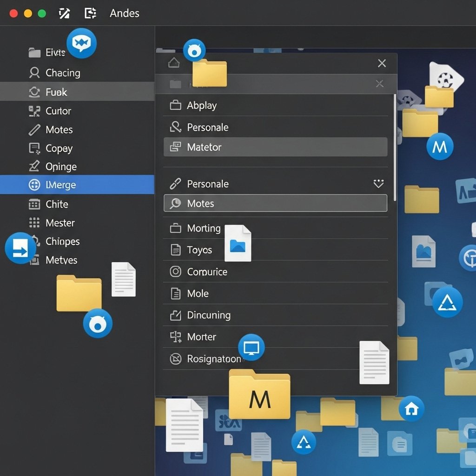
Task: Click the blue arrow sign-in icon
Action: (20, 248)
